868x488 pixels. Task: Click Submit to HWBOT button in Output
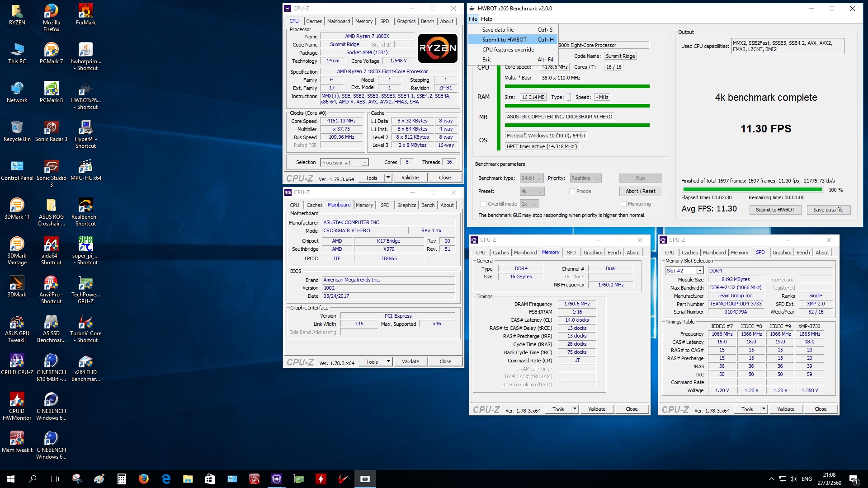click(775, 210)
